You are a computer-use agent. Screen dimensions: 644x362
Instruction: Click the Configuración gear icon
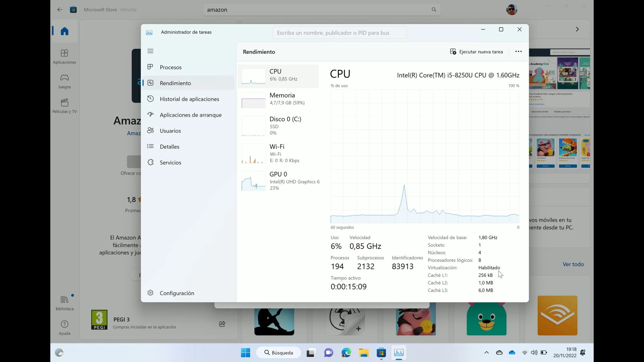click(150, 293)
